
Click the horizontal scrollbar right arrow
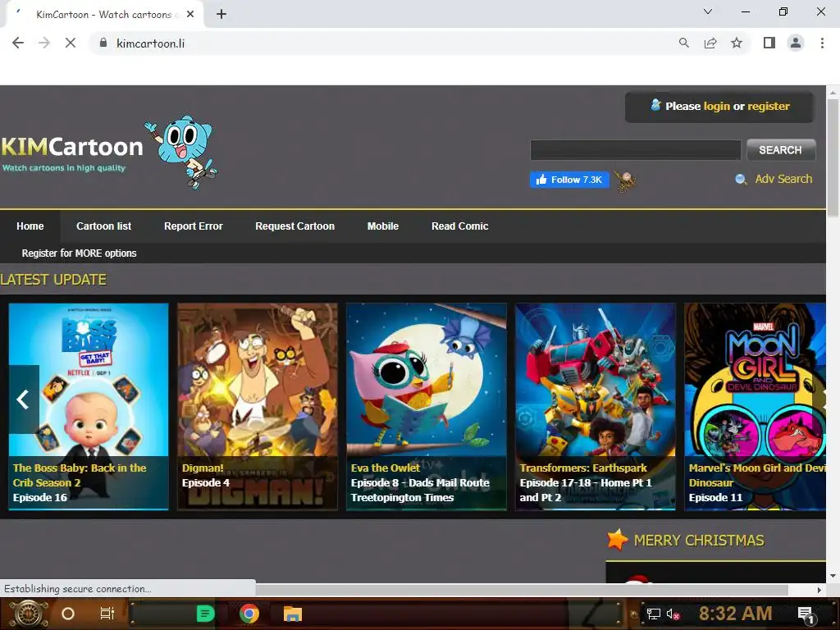click(x=819, y=590)
